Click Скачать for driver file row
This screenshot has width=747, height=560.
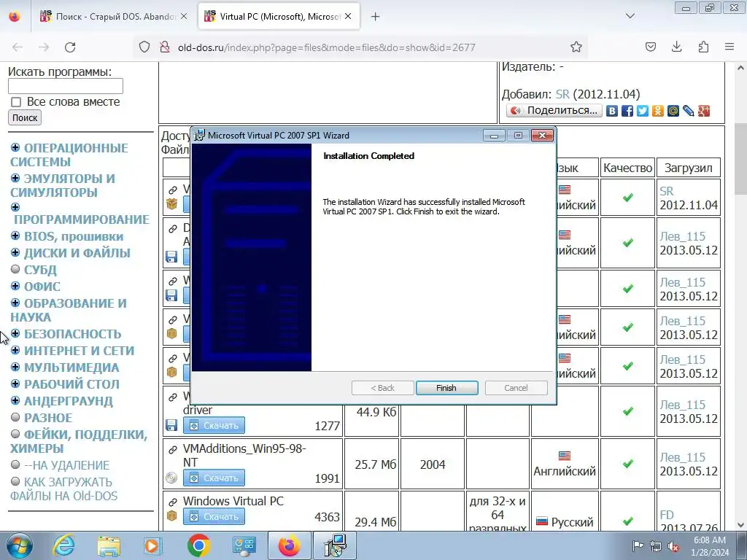(x=214, y=425)
